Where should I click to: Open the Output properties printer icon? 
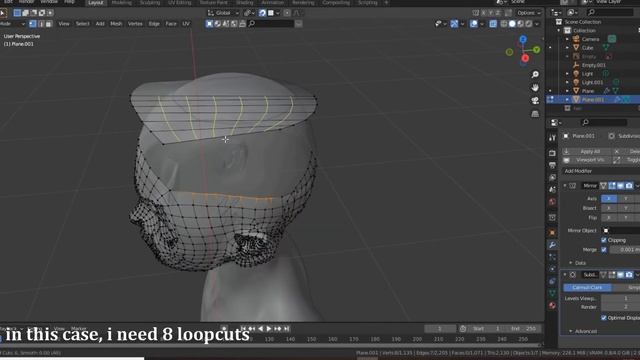[x=552, y=165]
